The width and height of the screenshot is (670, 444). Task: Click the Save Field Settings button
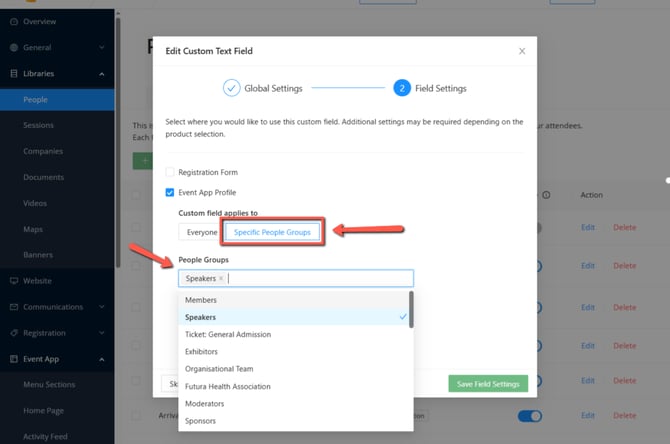point(488,384)
